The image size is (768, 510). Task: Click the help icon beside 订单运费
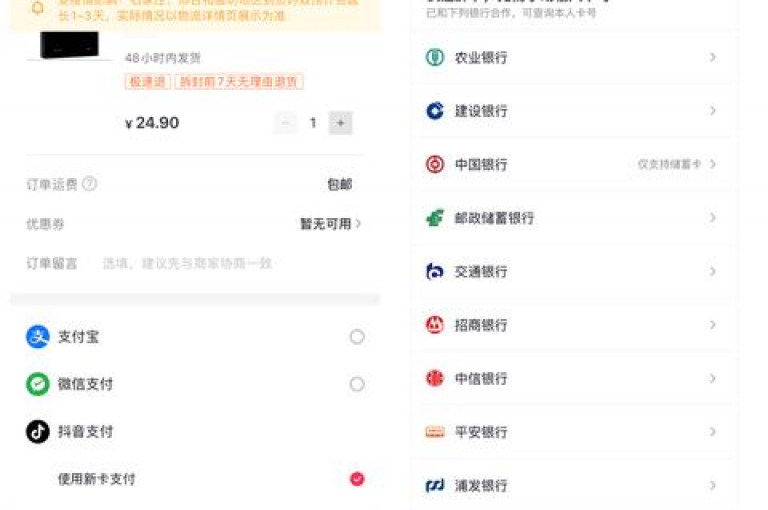(x=89, y=184)
